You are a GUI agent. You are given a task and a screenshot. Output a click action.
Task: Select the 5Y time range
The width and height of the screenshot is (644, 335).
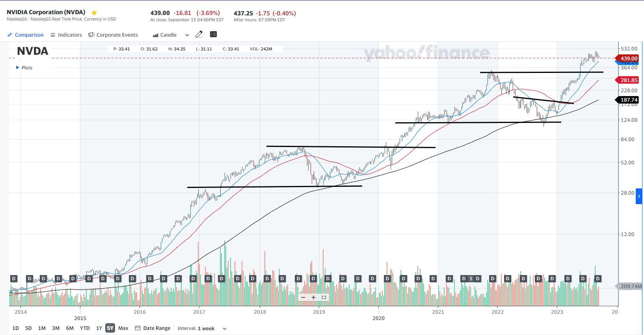coord(110,328)
